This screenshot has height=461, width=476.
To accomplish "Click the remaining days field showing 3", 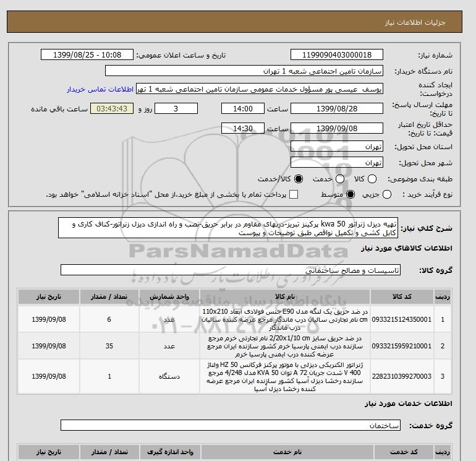I will [176, 108].
